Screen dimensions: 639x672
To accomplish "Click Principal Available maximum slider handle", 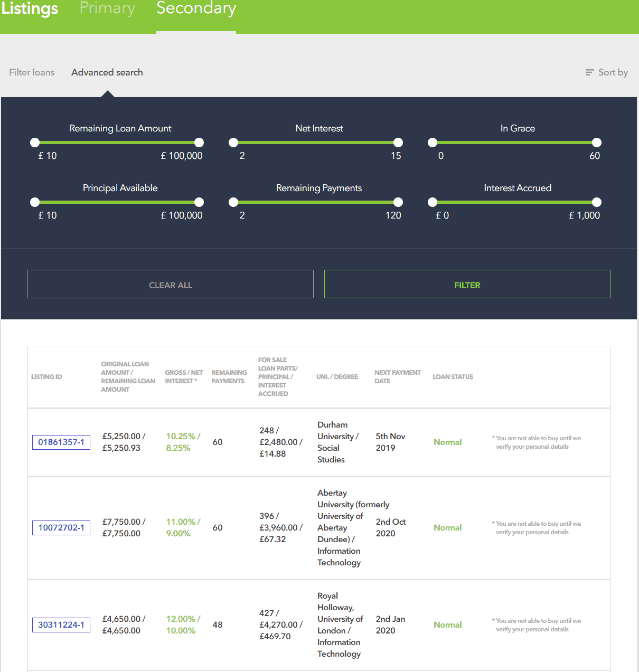I will click(199, 202).
